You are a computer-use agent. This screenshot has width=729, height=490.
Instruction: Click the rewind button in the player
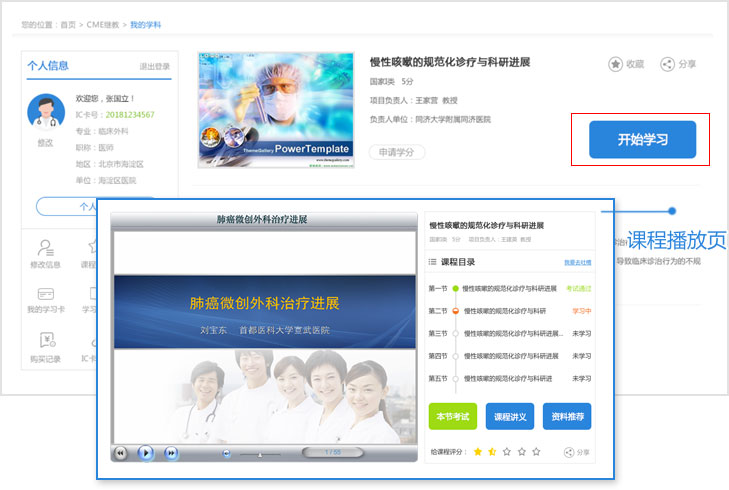(120, 452)
